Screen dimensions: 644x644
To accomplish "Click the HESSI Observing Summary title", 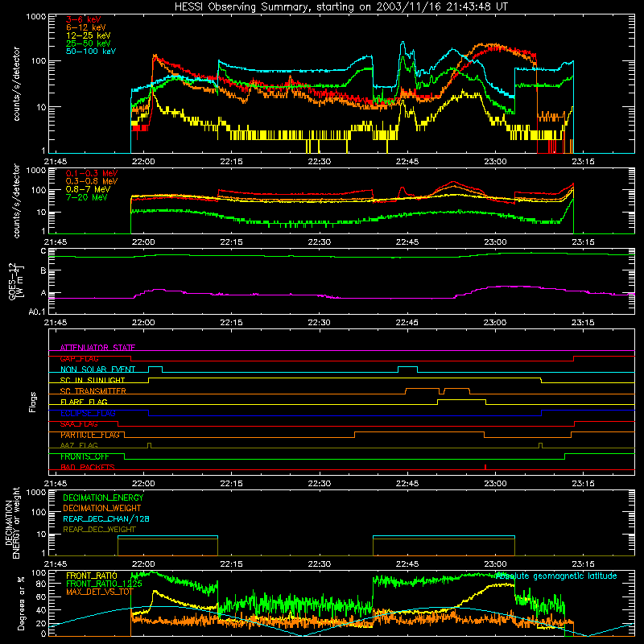I will pos(341,7).
